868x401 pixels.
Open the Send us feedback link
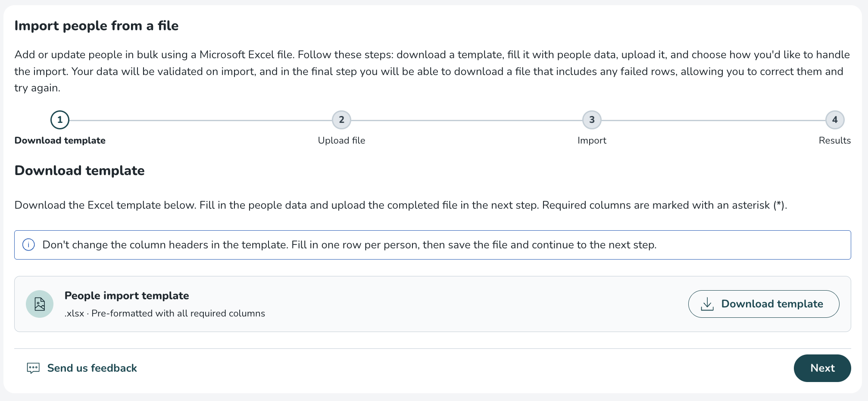click(92, 368)
